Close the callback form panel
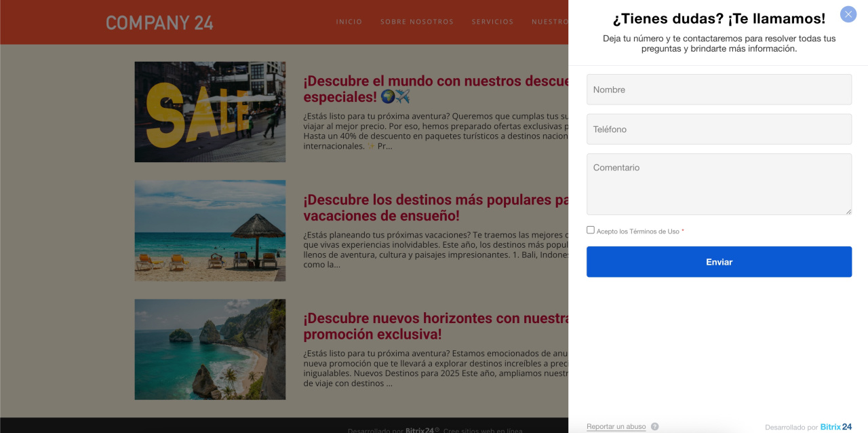This screenshot has height=433, width=868. tap(848, 14)
